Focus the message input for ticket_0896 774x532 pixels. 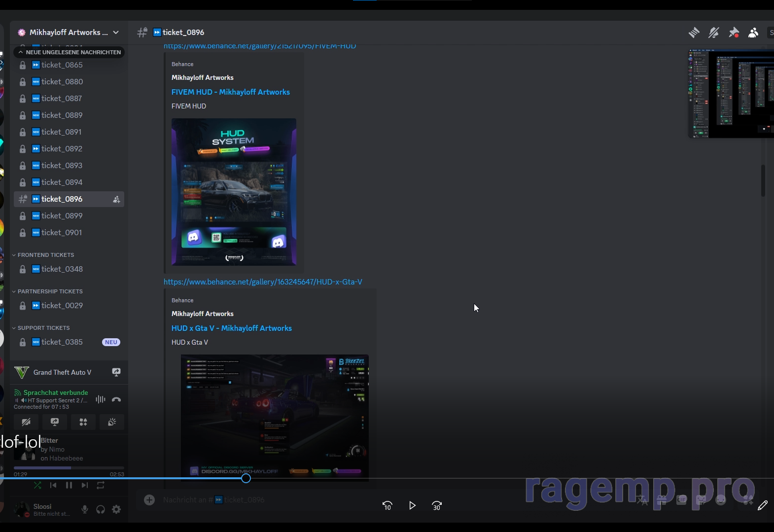tap(385, 500)
